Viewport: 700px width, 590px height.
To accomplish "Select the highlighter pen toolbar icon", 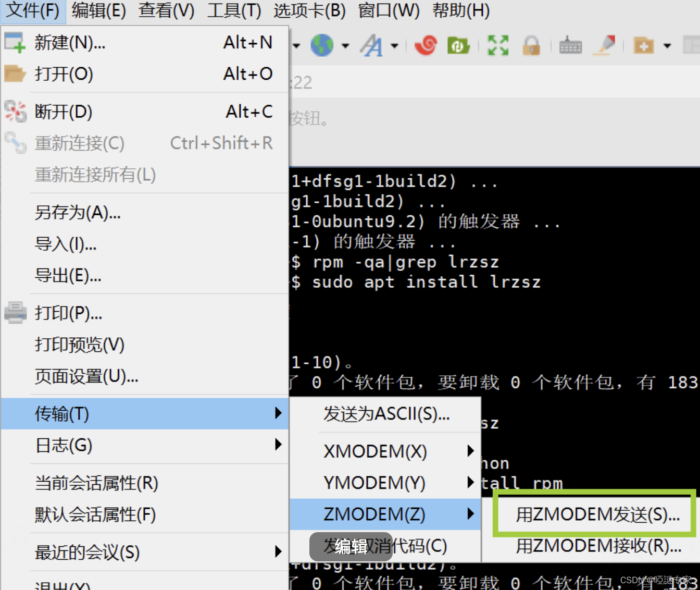I will (x=604, y=45).
